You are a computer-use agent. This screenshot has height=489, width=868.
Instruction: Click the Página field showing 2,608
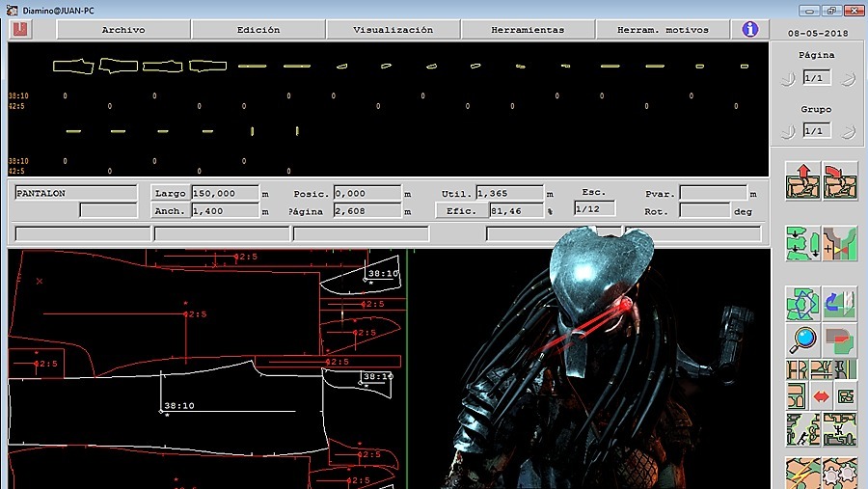[x=367, y=211]
